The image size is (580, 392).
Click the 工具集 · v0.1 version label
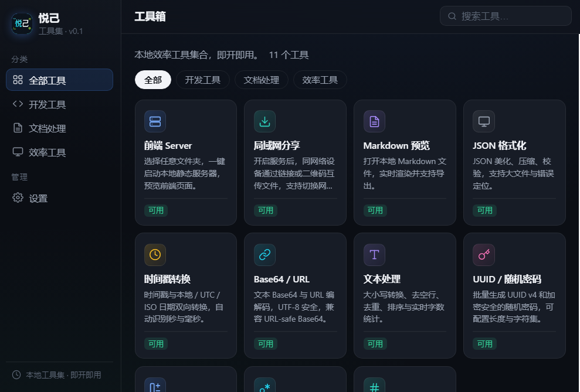60,31
